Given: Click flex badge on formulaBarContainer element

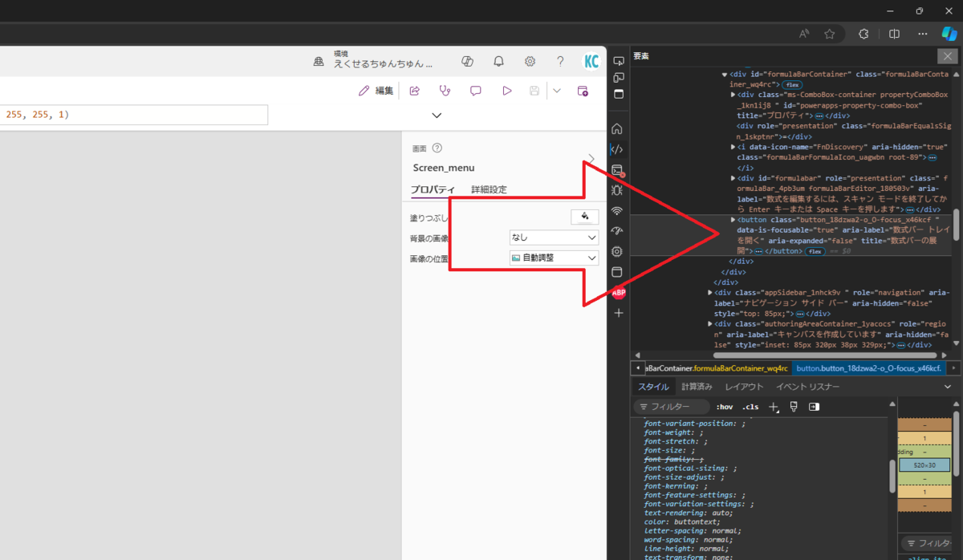Looking at the screenshot, I should point(793,84).
